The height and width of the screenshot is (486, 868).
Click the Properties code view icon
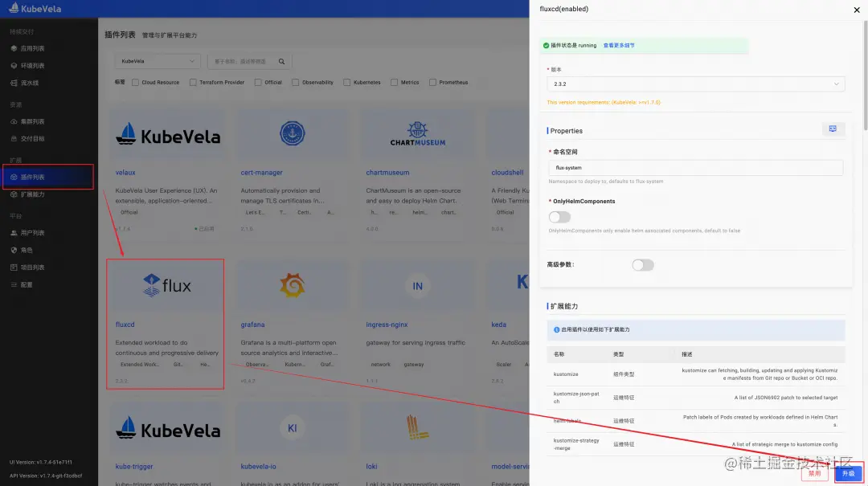pyautogui.click(x=833, y=129)
